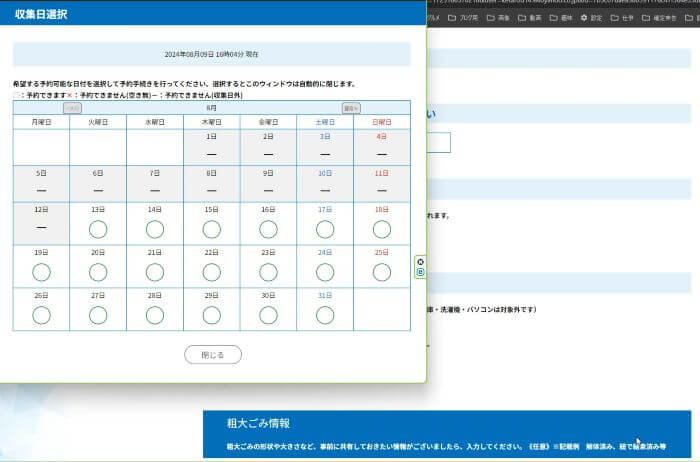Reserve collection on 26日 via its circle

pyautogui.click(x=41, y=315)
